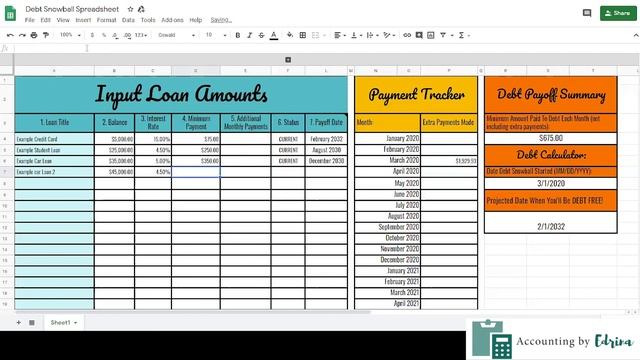Insert a link
Viewport: 640px width, 360px height.
[407, 36]
